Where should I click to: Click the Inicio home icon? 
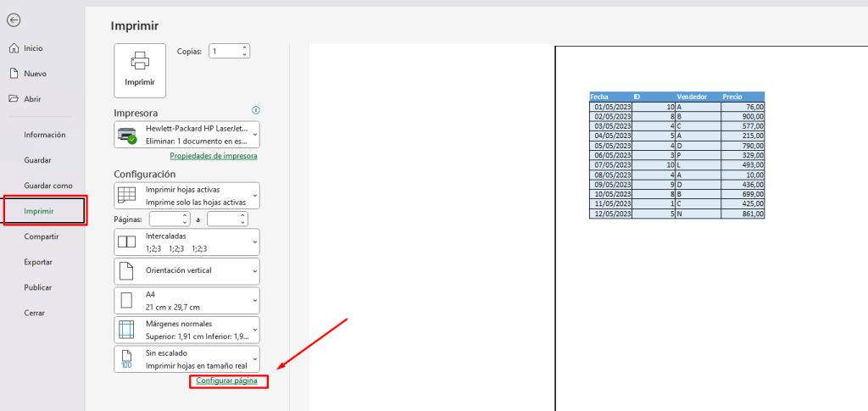(x=14, y=48)
